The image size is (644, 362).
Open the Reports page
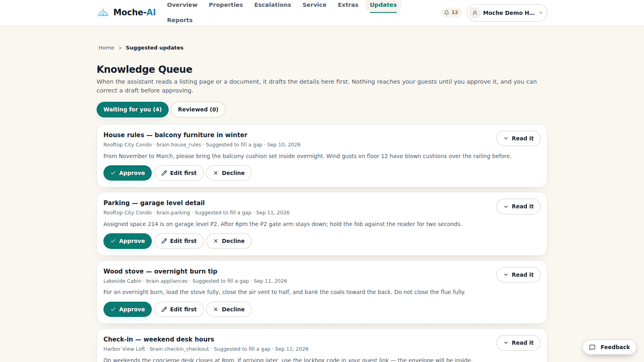coord(180,20)
